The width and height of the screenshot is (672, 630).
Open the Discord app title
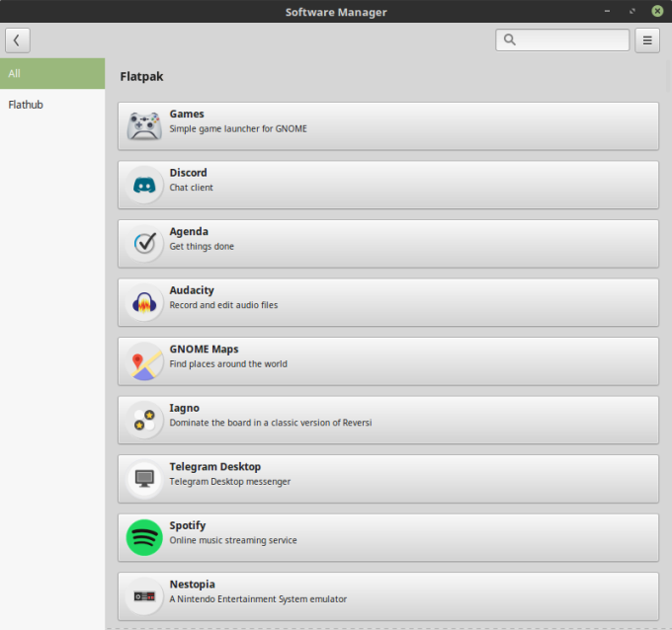188,173
